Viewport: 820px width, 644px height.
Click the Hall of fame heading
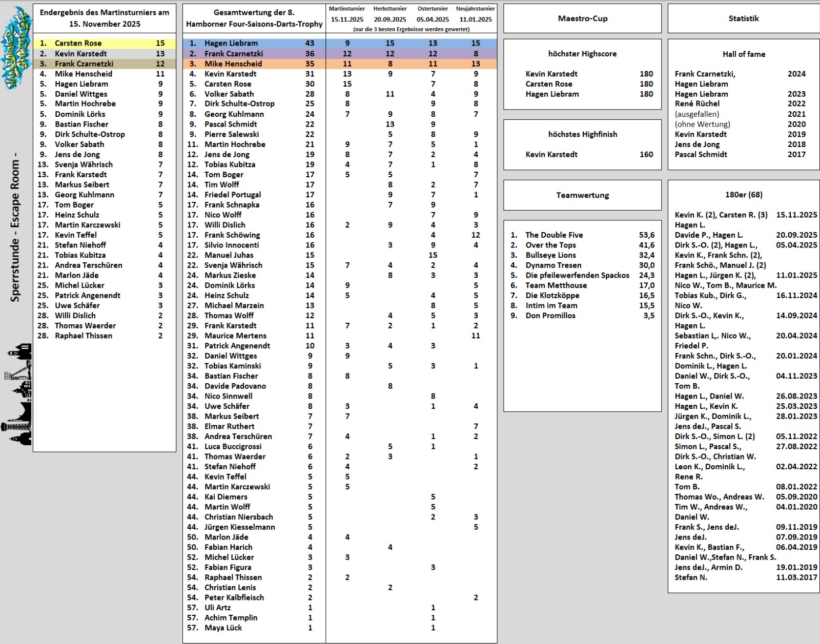743,54
